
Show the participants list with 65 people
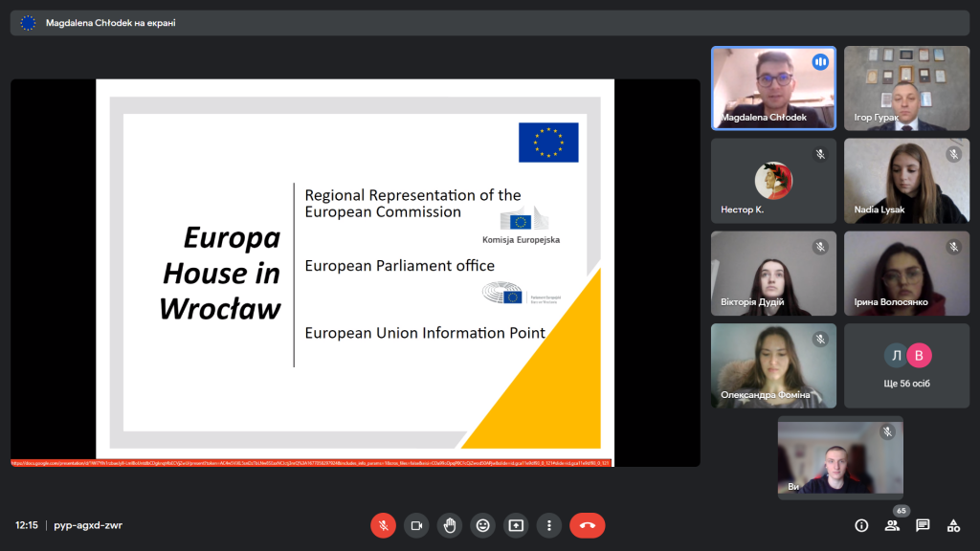click(x=892, y=525)
